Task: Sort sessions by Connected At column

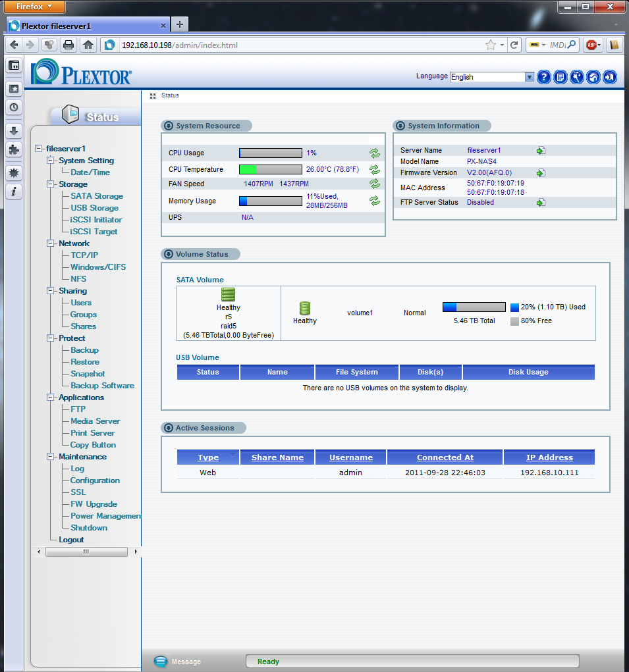Action: click(445, 457)
